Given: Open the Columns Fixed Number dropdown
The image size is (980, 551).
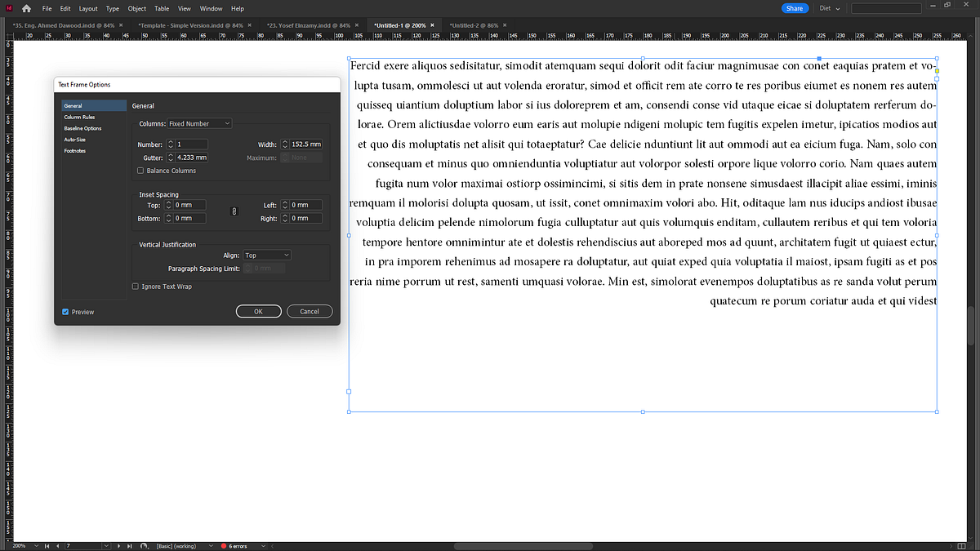Looking at the screenshot, I should [200, 123].
